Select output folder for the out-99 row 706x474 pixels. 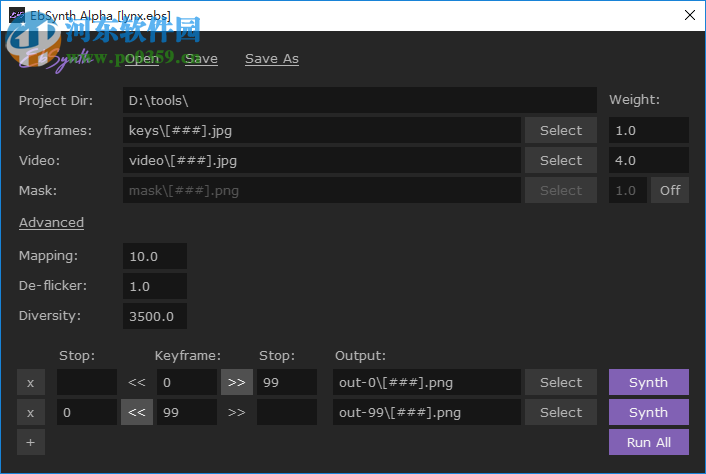[x=561, y=412]
